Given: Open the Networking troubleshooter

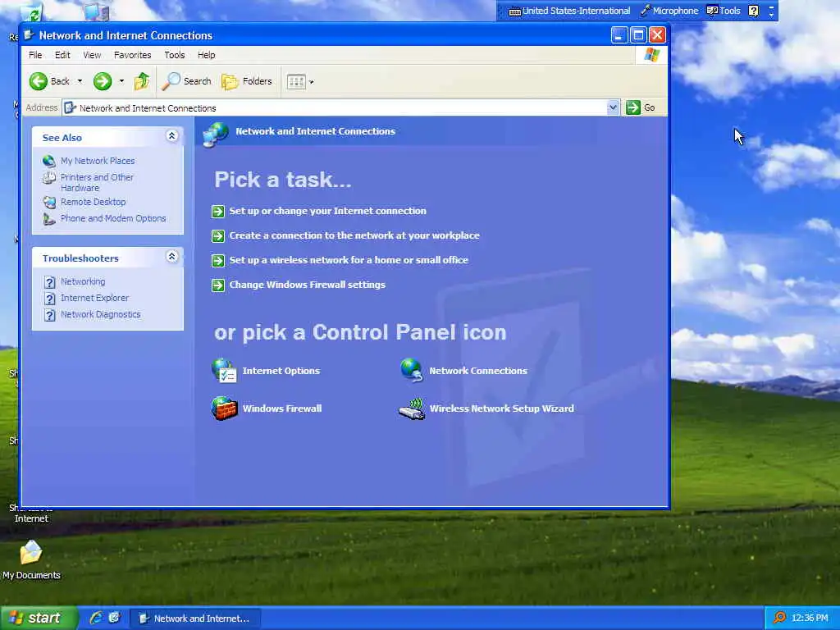Looking at the screenshot, I should click(83, 282).
